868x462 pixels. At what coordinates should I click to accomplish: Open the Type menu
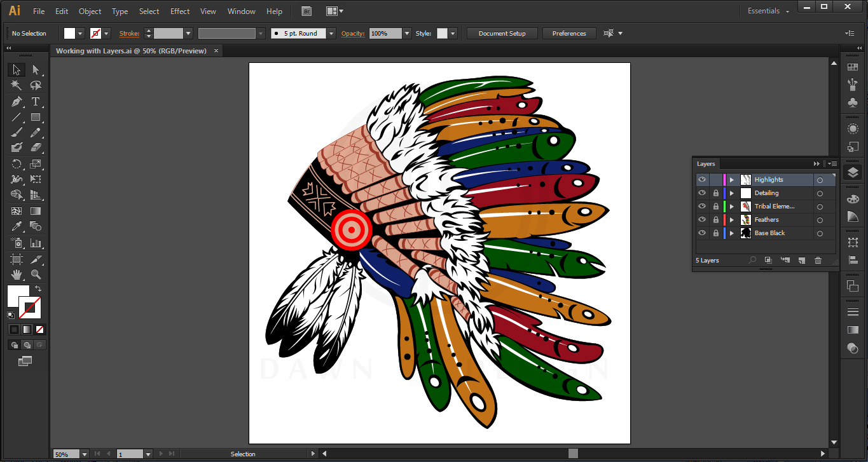pyautogui.click(x=120, y=11)
